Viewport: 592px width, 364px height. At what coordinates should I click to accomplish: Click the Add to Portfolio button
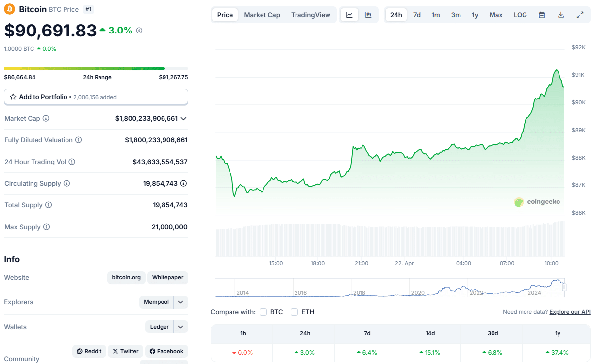96,97
